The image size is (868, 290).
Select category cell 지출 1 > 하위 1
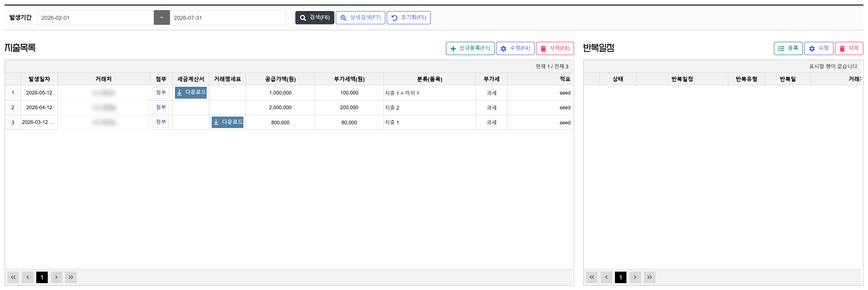430,93
